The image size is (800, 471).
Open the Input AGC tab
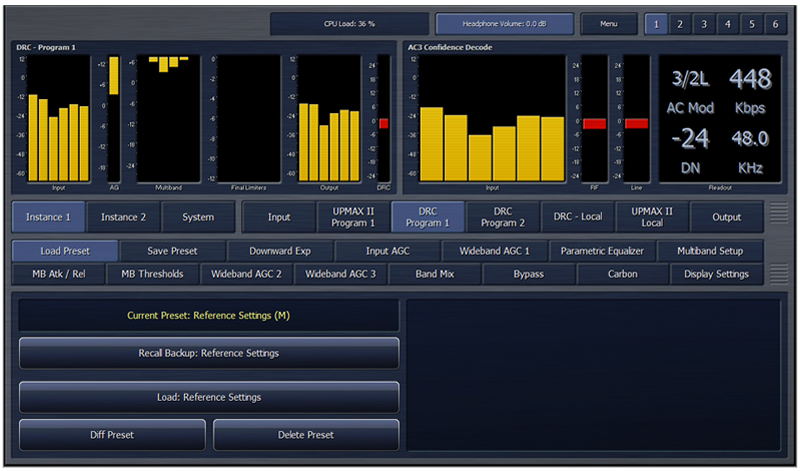tap(387, 251)
